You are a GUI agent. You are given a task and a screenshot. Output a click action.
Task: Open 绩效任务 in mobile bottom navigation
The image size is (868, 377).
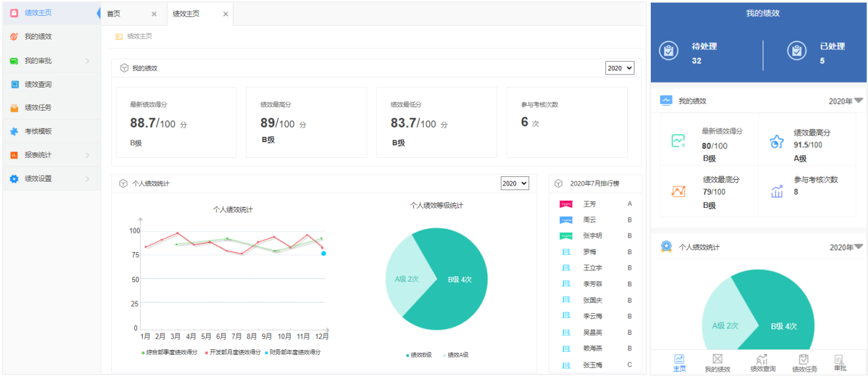pos(804,363)
